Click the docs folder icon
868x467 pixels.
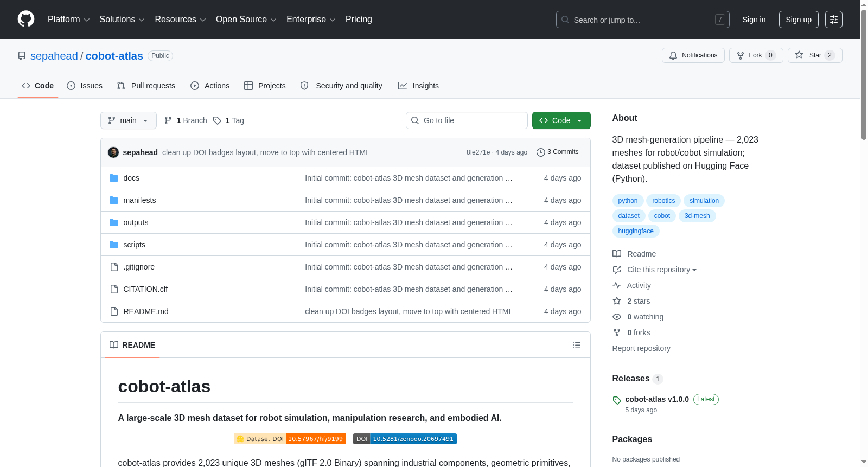[114, 178]
